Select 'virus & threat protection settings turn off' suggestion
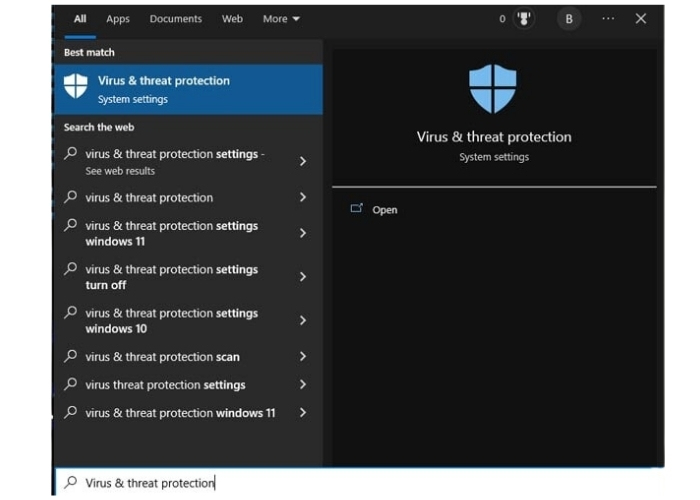 tap(188, 277)
